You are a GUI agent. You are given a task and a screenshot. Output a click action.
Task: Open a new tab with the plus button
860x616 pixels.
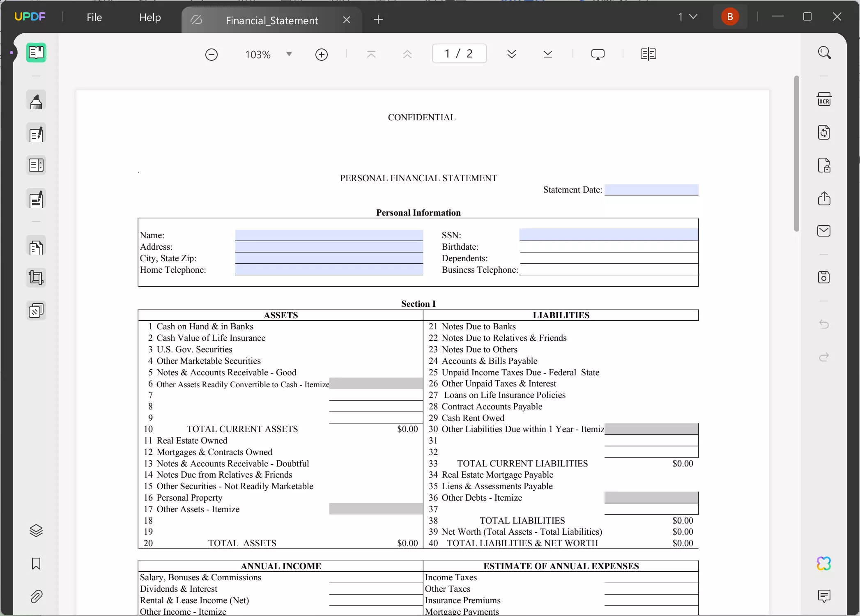[x=378, y=19]
